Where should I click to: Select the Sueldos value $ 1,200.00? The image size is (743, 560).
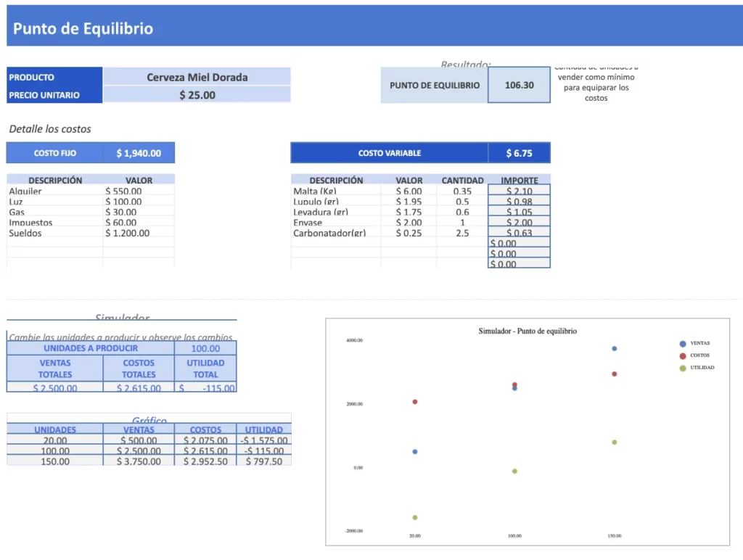(139, 233)
